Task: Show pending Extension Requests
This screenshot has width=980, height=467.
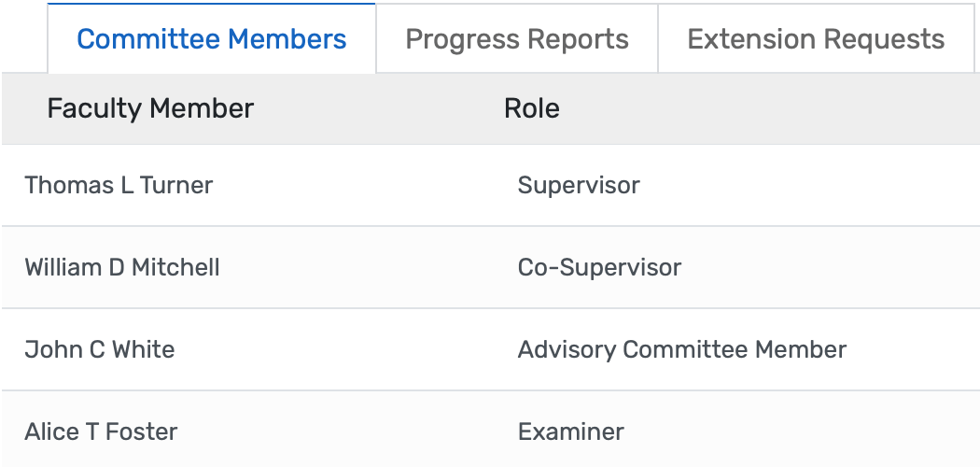Action: tap(816, 39)
